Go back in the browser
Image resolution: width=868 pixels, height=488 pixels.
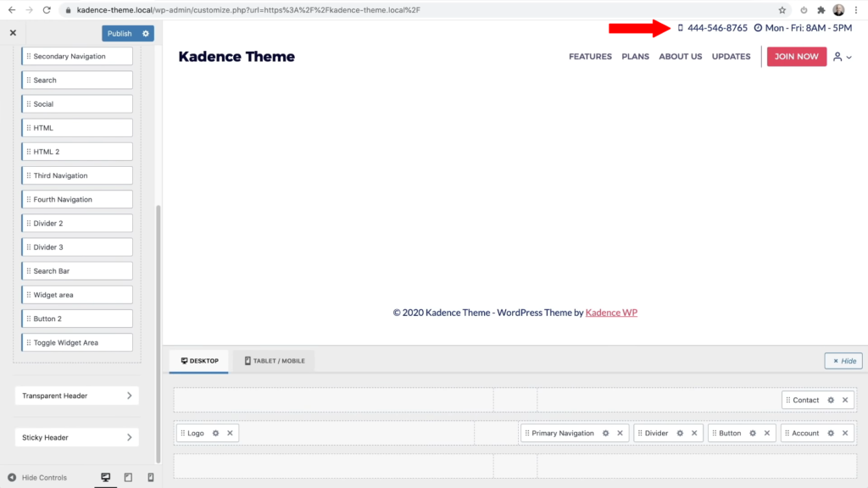tap(12, 10)
